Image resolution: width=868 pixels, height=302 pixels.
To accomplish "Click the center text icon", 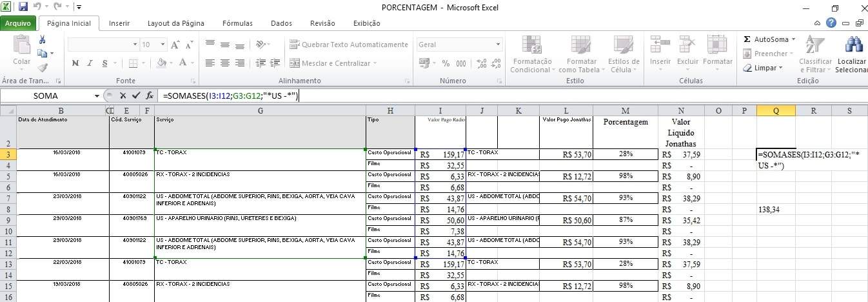I will [224, 63].
